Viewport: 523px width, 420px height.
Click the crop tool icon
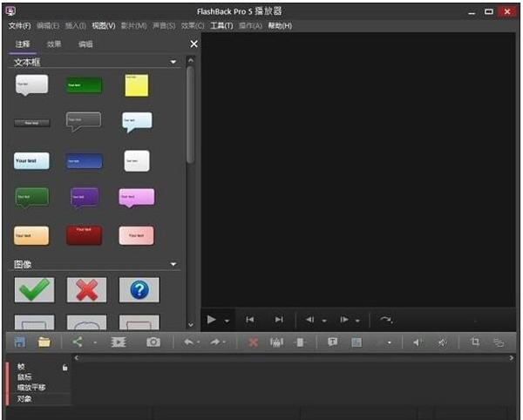click(x=475, y=342)
